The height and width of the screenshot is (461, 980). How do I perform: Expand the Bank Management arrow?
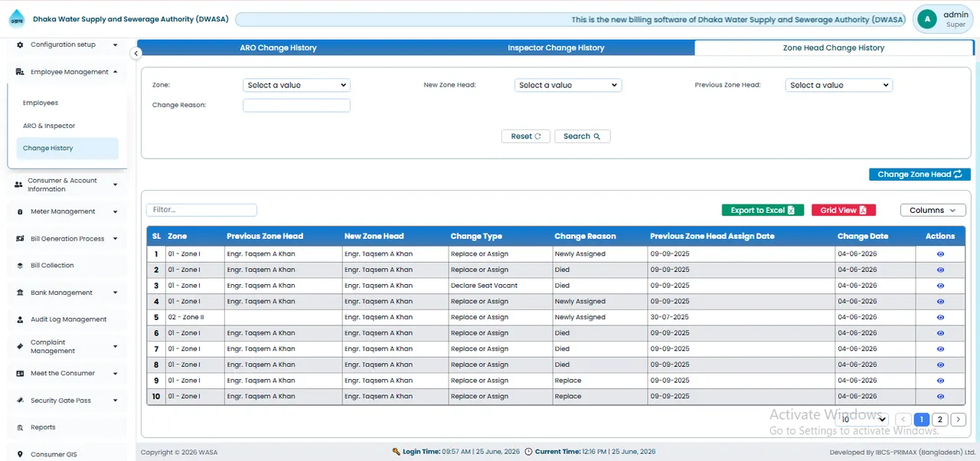click(115, 293)
